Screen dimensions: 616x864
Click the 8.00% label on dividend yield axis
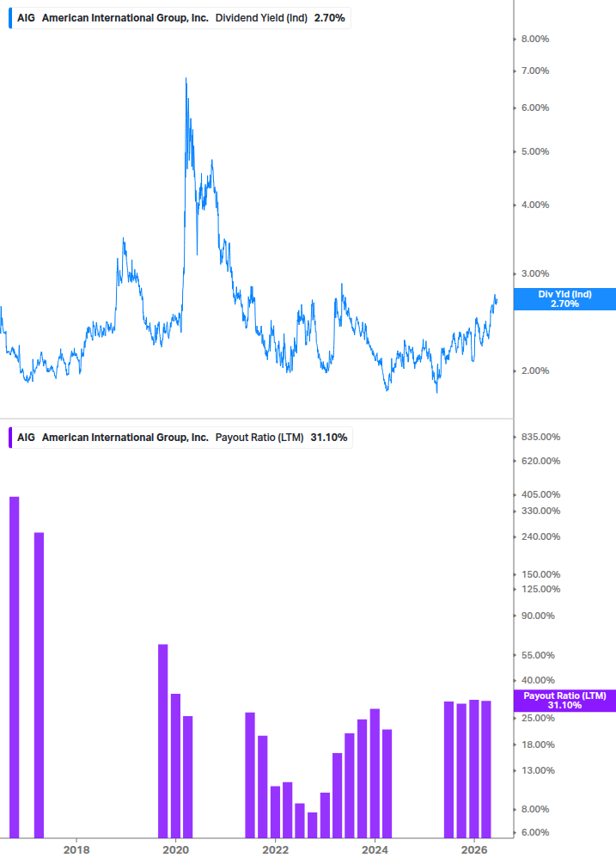point(535,40)
